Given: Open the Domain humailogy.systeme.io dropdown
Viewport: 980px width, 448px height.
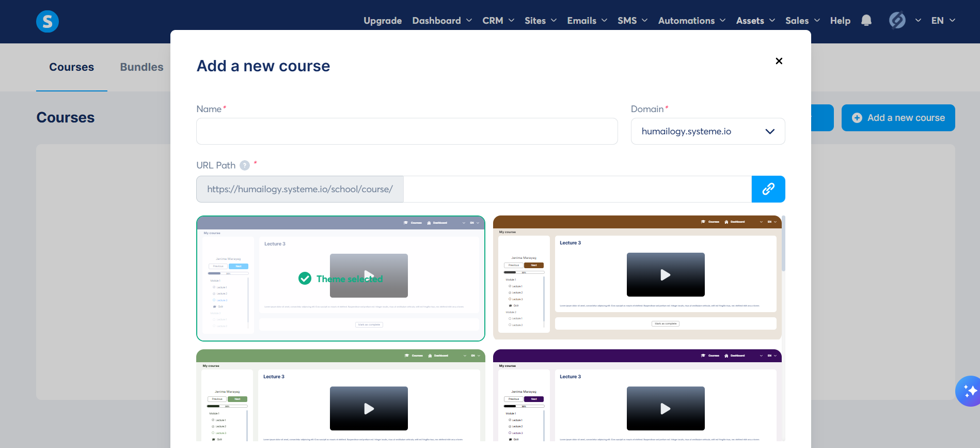Looking at the screenshot, I should point(708,131).
